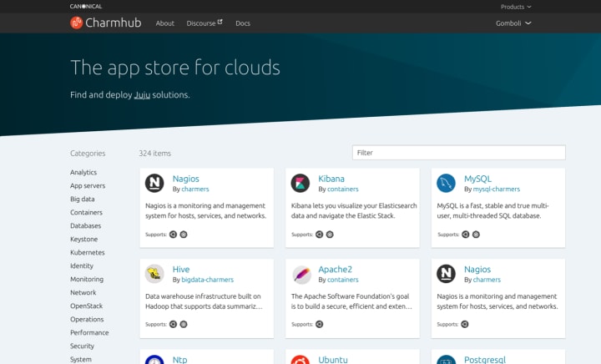Select the OpenStack category
Screen dimensions: 601x364
tap(86, 306)
